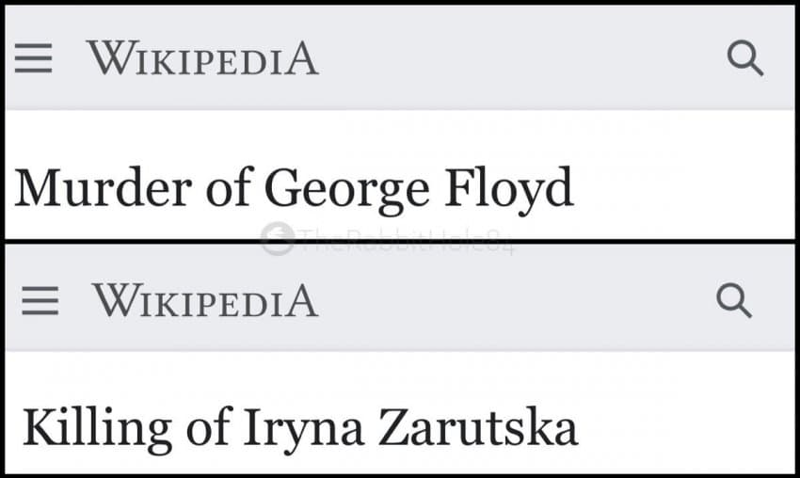Click the final A of the bottom Wikipedia logo
800x478 pixels.
pyautogui.click(x=302, y=300)
